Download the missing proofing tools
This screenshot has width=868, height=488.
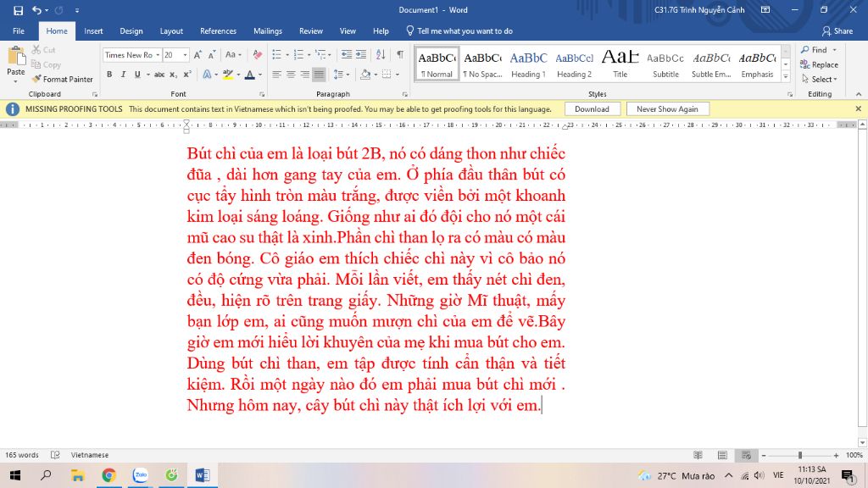(x=592, y=109)
